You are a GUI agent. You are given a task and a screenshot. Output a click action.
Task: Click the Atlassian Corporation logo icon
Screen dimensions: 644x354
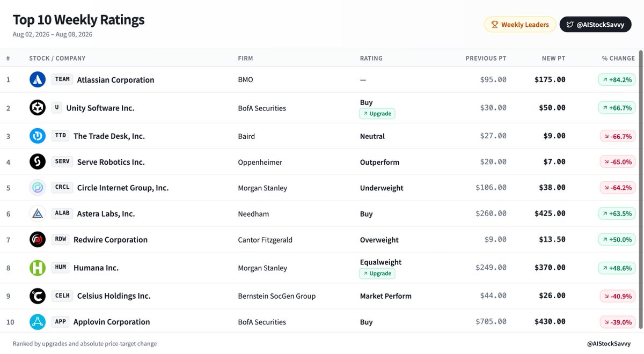[x=38, y=79]
